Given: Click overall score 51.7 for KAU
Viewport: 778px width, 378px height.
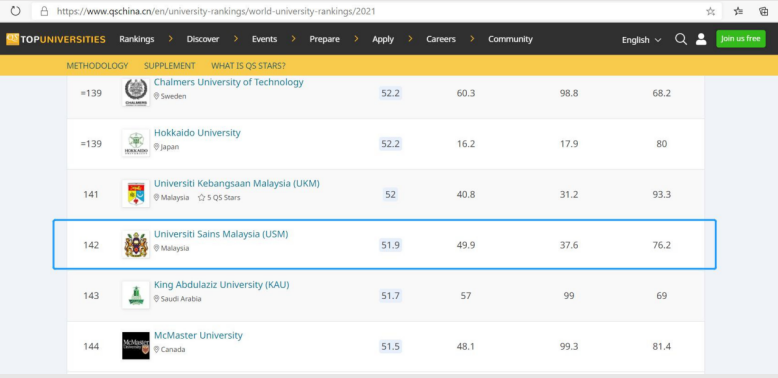Looking at the screenshot, I should (x=390, y=296).
